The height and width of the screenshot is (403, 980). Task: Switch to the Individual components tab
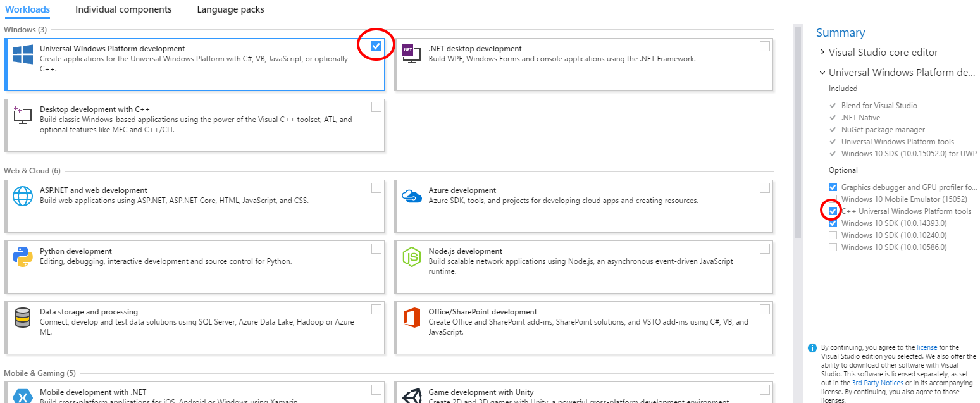[123, 9]
